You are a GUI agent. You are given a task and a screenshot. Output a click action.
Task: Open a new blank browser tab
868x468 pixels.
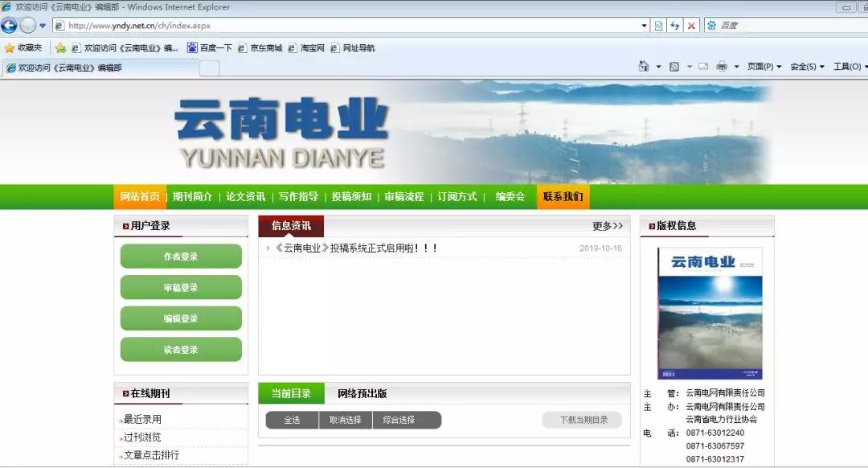point(209,68)
